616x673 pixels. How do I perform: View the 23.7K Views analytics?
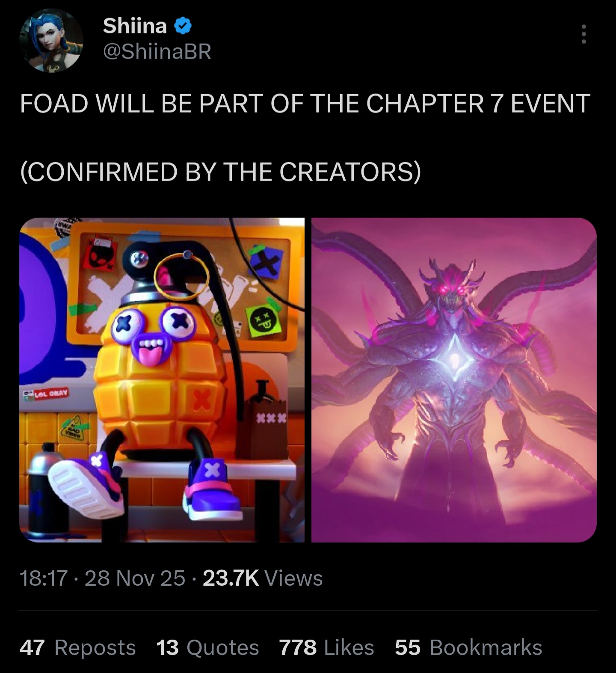pos(263,578)
